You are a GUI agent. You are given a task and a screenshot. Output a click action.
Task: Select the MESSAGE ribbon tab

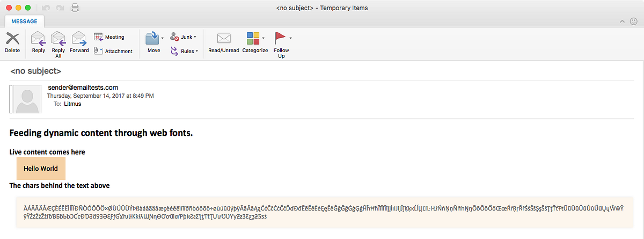(24, 21)
